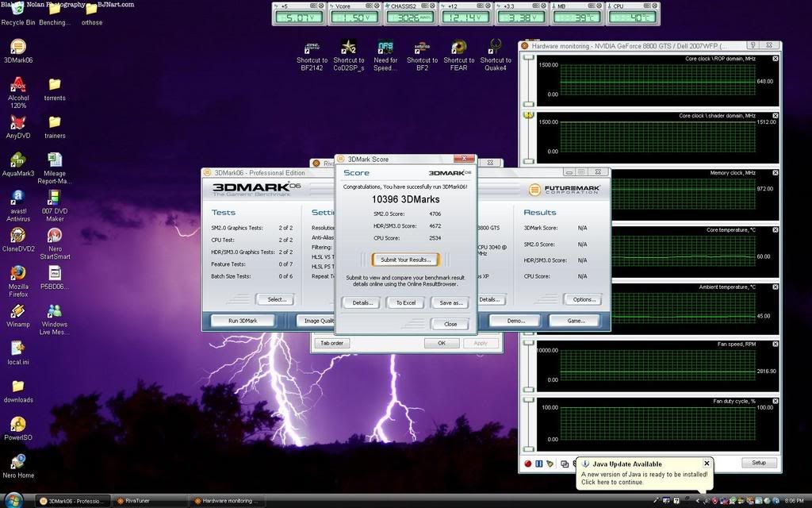
Task: Open score Details in 3DMark Score dialog
Action: click(362, 302)
